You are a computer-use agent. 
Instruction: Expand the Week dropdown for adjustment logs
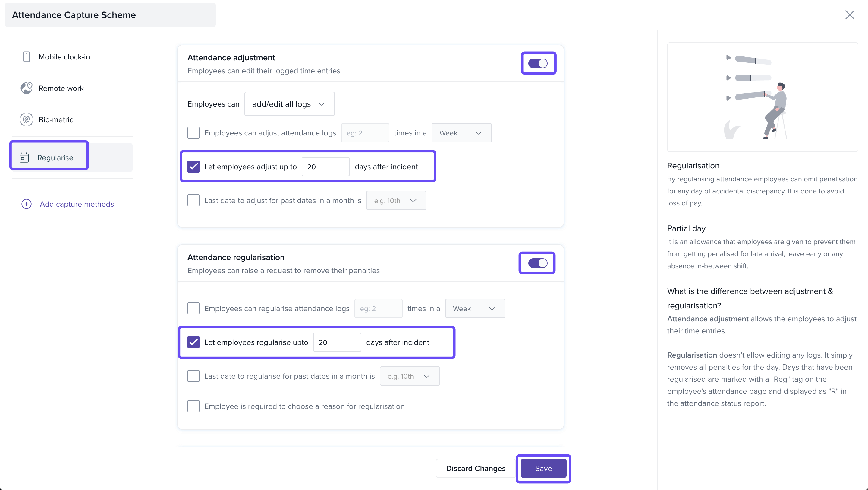click(461, 133)
